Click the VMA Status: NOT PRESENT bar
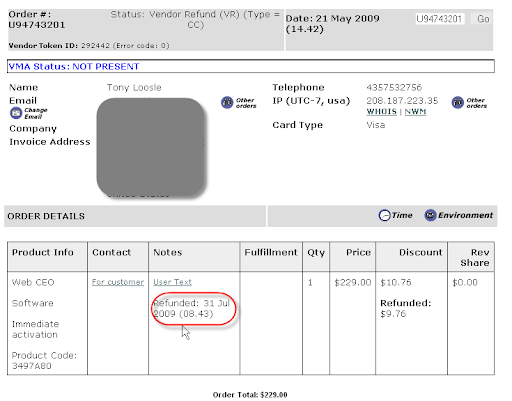This screenshot has height=401, width=512. click(x=251, y=66)
